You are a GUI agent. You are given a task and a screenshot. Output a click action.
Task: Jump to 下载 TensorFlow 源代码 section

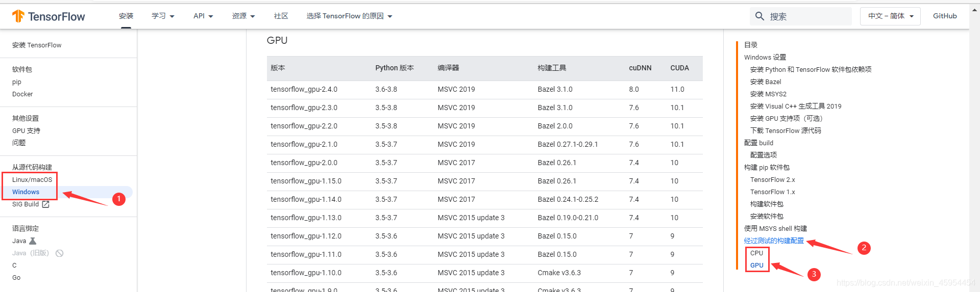click(786, 131)
